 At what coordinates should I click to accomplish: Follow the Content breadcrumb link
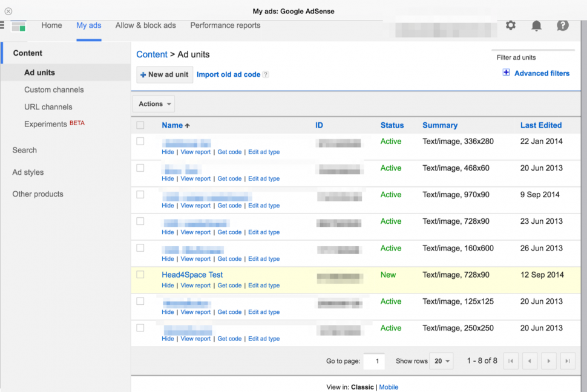click(x=152, y=54)
